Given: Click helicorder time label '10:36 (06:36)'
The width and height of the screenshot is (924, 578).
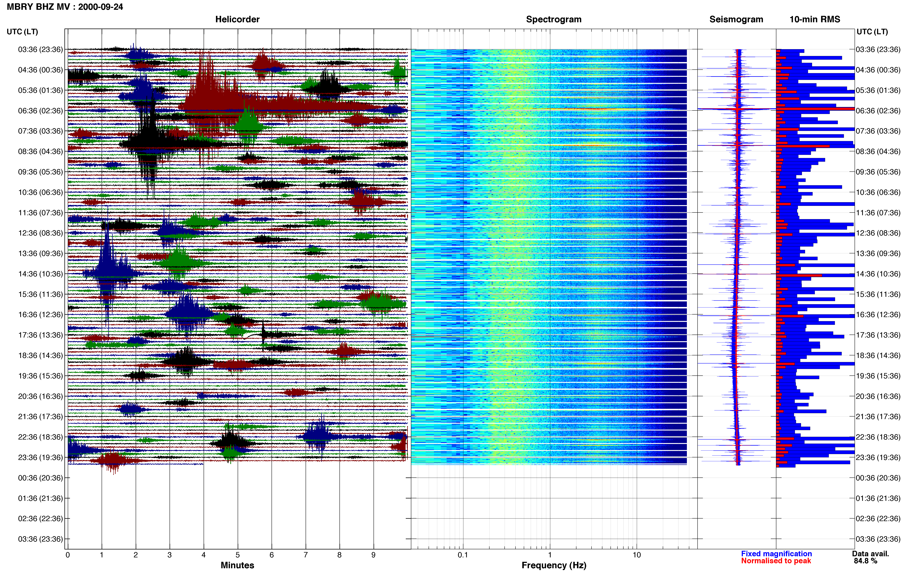Looking at the screenshot, I should pos(41,192).
